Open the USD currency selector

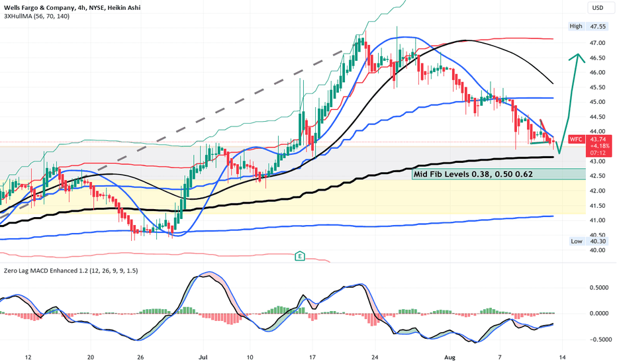tap(598, 8)
